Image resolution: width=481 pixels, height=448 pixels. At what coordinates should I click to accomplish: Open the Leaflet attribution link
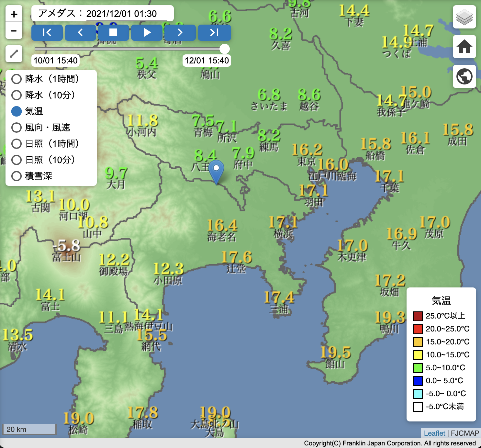(x=434, y=433)
